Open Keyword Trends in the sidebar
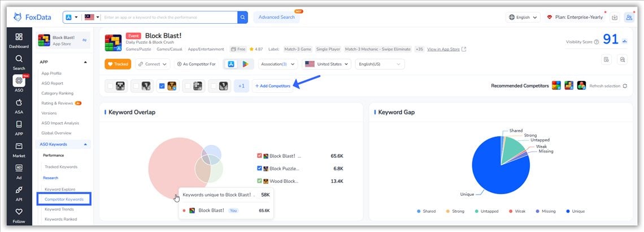 [59, 209]
